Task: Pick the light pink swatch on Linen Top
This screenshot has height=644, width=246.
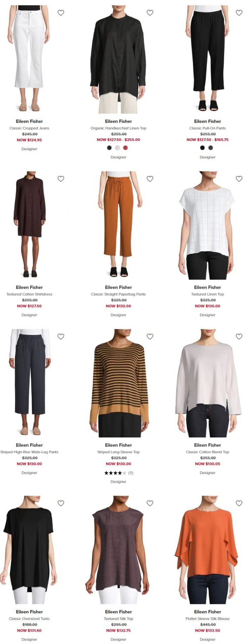Action: click(117, 148)
